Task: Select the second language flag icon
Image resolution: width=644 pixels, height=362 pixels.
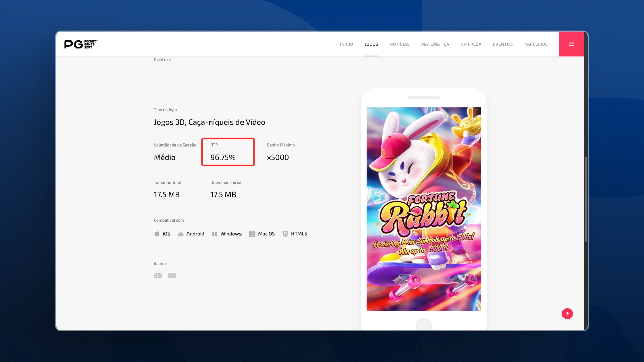Action: 172,275
